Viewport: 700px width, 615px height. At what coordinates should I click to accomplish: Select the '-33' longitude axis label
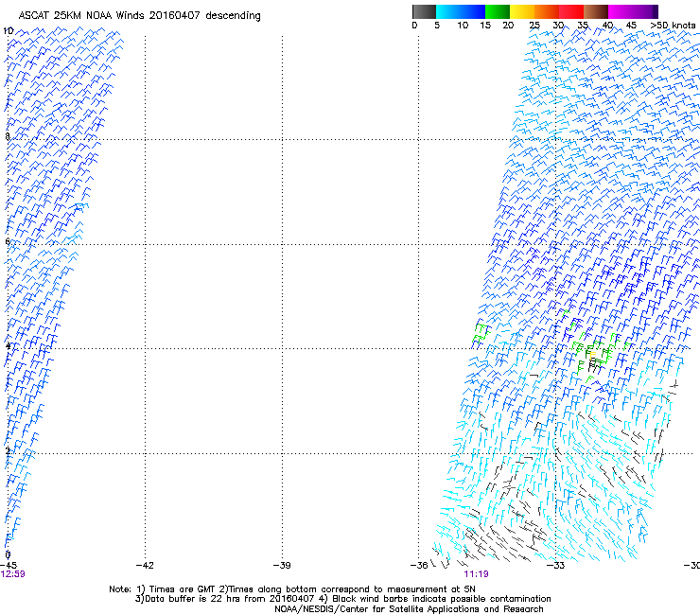point(555,566)
